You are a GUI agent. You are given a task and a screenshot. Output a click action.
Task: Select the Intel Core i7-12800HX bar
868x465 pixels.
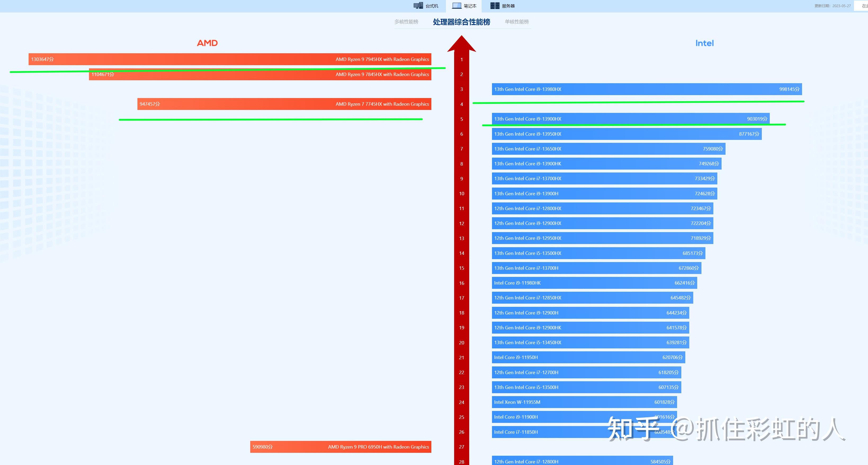[x=602, y=209]
